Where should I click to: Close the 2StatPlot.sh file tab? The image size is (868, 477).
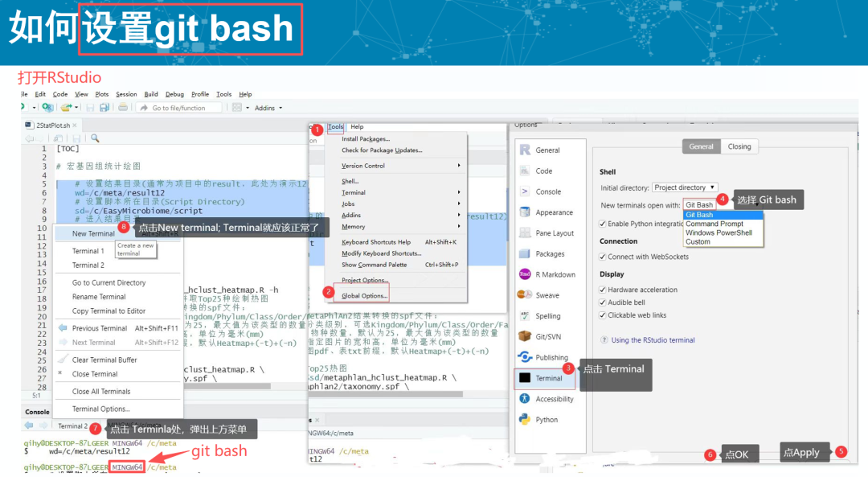(x=75, y=125)
